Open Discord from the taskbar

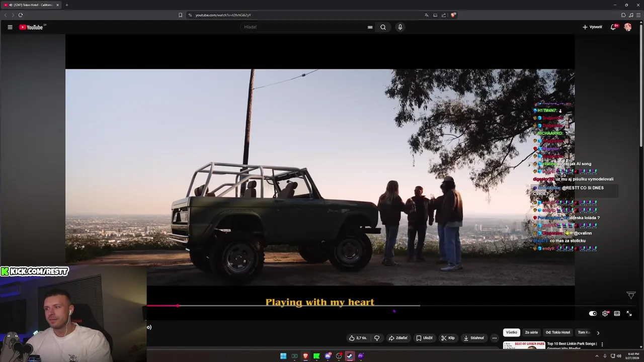point(328,356)
